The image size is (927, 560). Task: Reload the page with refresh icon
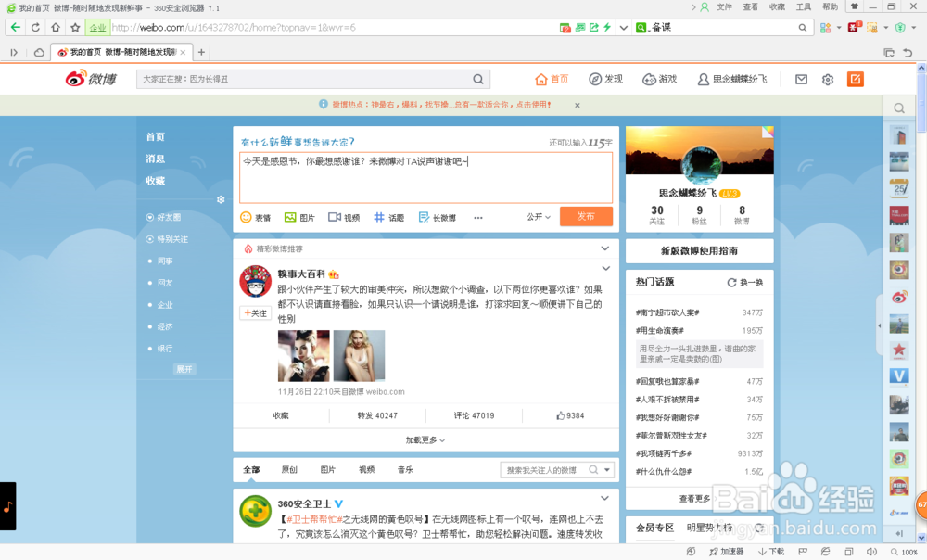(x=35, y=27)
